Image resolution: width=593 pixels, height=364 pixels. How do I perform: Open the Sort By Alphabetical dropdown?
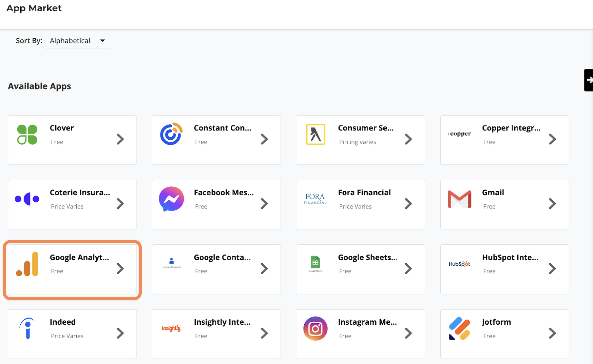coord(77,41)
